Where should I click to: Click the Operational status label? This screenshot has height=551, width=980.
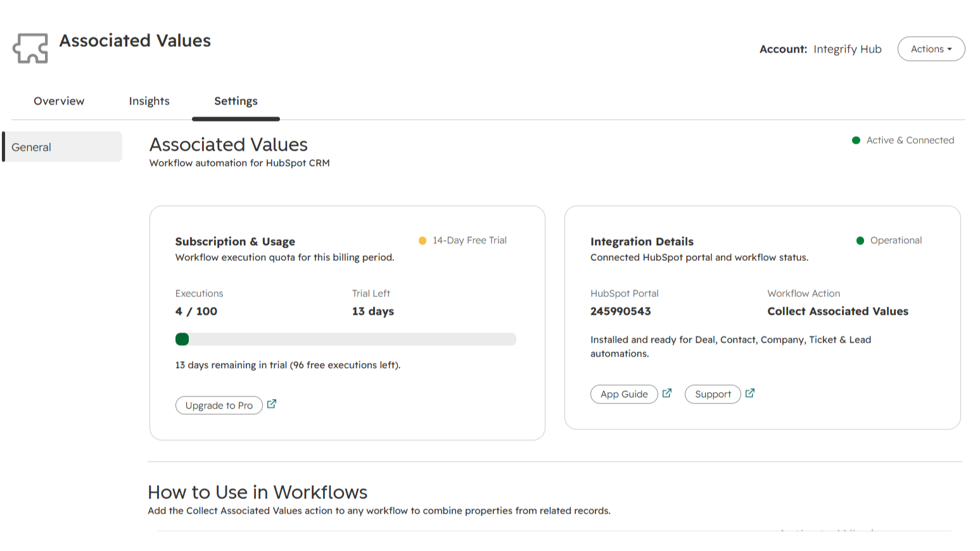pos(896,241)
